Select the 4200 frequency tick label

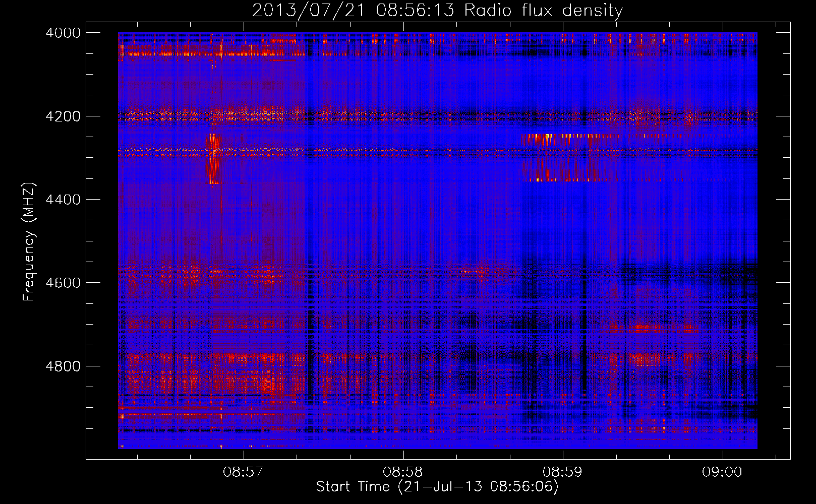[x=63, y=116]
